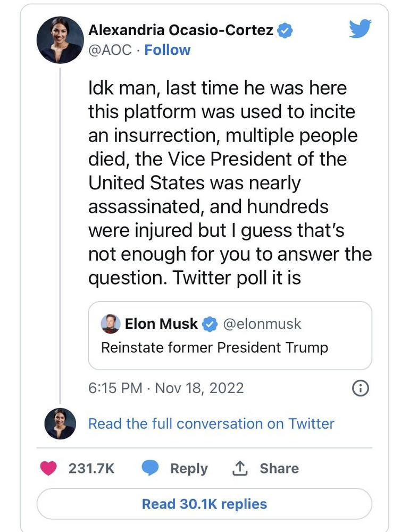Click the Share label

(x=279, y=468)
